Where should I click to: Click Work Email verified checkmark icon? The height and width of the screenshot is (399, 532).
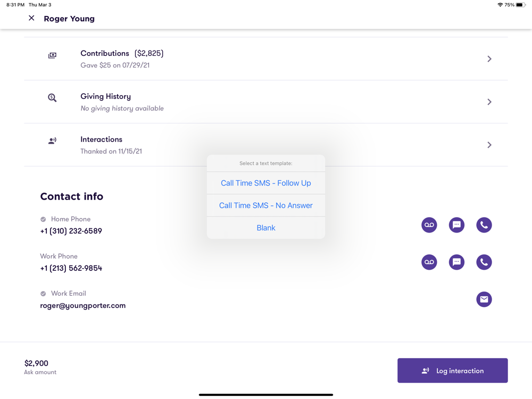[x=43, y=294]
